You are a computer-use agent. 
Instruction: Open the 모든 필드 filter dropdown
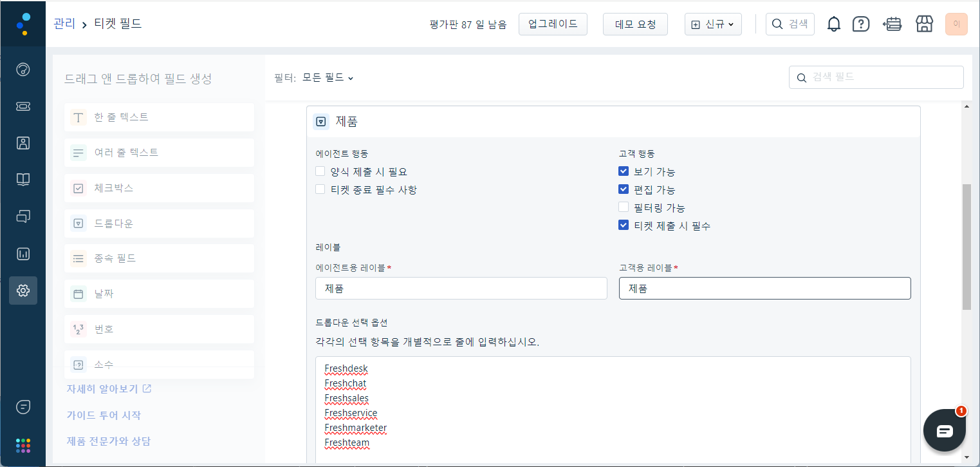coord(328,78)
